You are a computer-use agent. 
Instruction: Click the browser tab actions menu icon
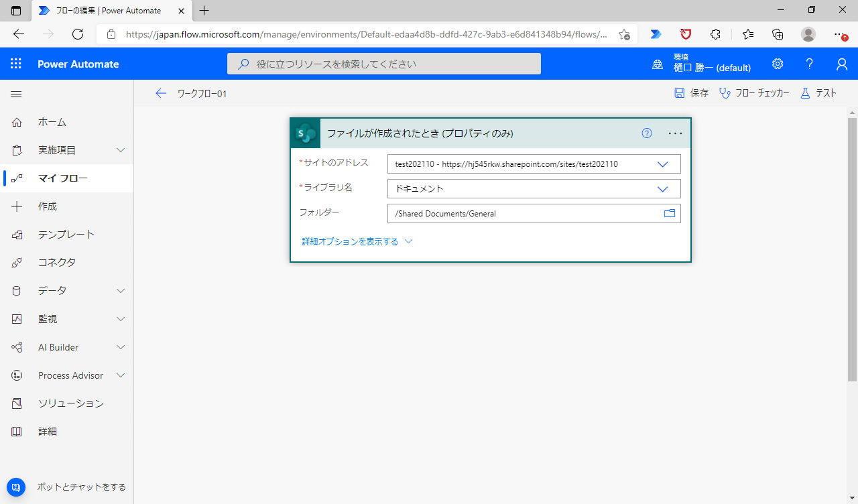(x=16, y=11)
